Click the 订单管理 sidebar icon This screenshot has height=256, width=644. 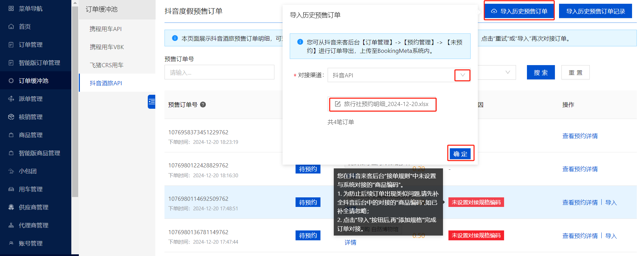click(11, 45)
